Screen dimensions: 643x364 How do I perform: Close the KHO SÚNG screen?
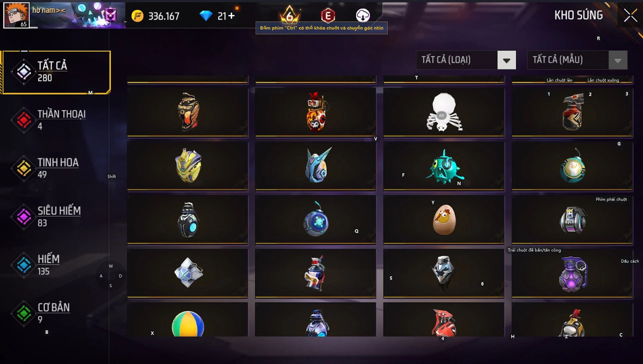[630, 15]
